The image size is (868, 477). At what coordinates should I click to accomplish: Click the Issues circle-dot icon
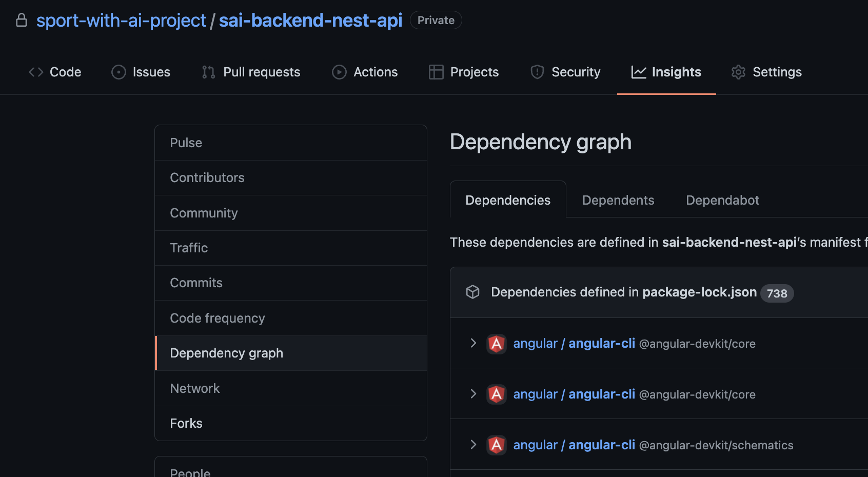pos(119,72)
